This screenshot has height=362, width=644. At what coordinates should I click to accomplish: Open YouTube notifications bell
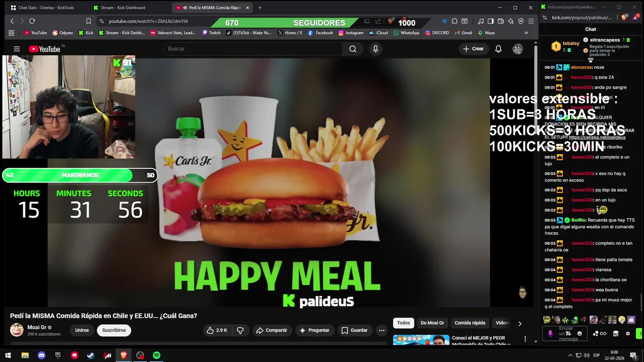point(498,49)
